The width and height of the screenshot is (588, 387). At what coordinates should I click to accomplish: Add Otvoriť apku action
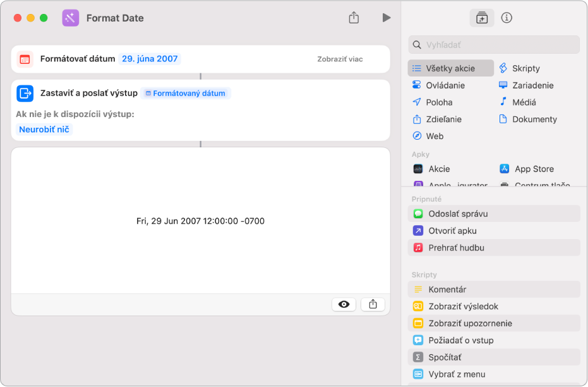point(494,231)
